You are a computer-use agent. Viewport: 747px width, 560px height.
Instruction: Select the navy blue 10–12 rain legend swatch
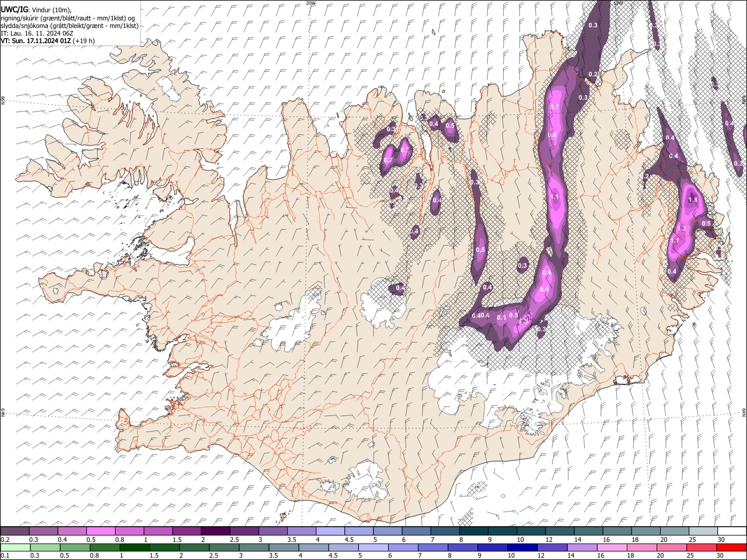[x=522, y=547]
